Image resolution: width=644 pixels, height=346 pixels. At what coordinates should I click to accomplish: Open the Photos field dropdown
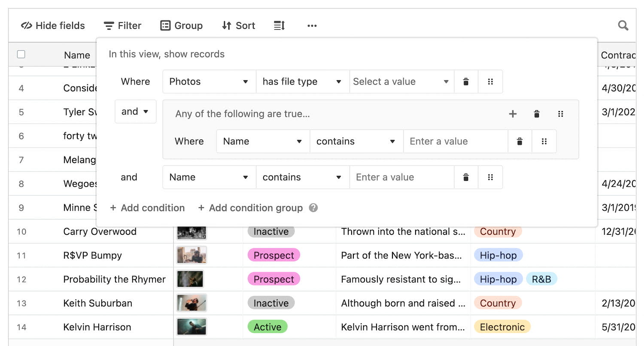(209, 82)
